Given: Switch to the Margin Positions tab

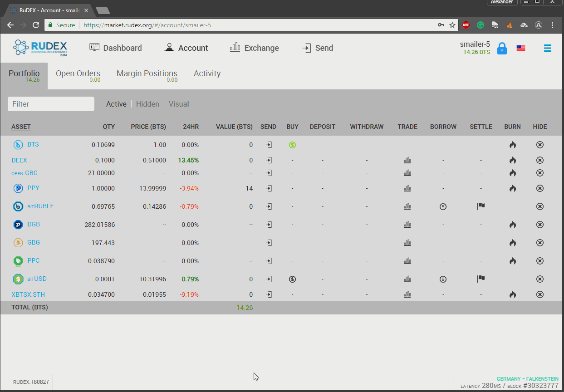Looking at the screenshot, I should point(147,75).
